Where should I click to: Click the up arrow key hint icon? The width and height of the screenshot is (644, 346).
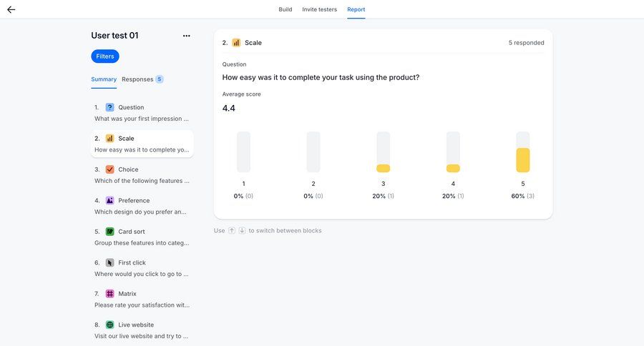[x=232, y=231]
